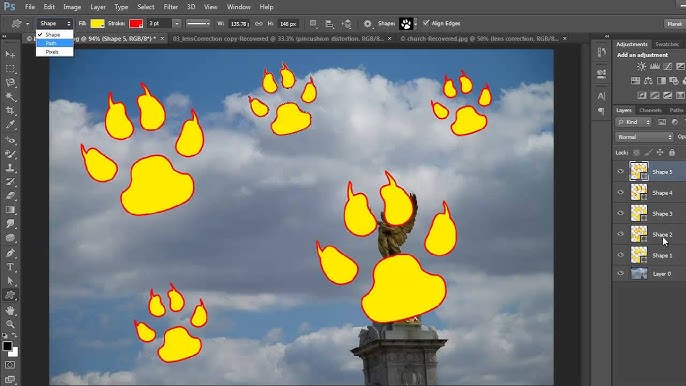This screenshot has height=386, width=686.
Task: Select the Zoom tool
Action: click(10, 324)
